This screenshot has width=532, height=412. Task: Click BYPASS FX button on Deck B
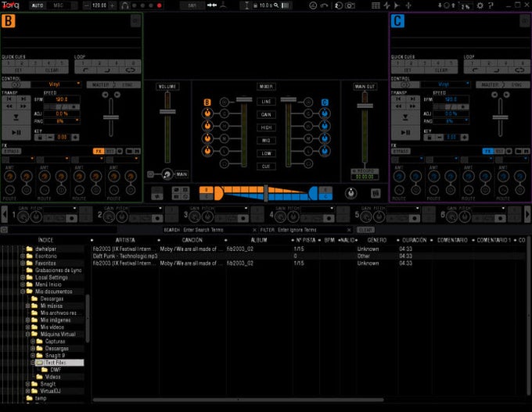12,151
